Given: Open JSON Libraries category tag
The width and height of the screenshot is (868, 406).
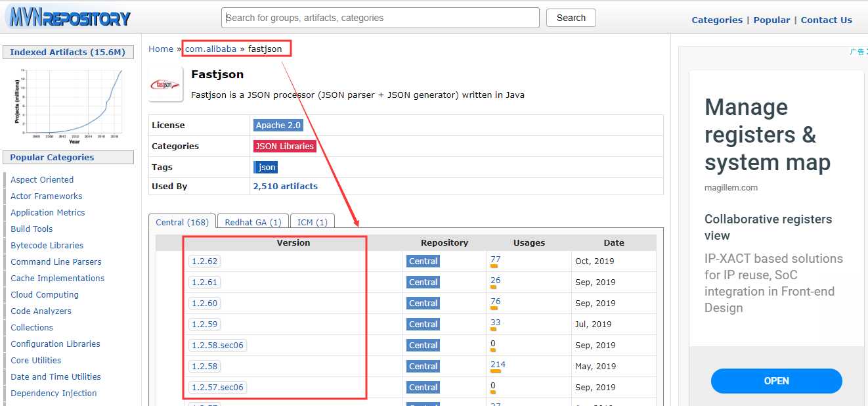Looking at the screenshot, I should pos(284,146).
